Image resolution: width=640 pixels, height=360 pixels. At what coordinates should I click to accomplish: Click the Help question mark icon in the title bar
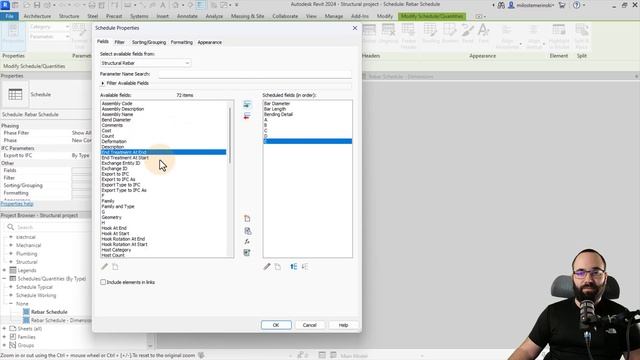(576, 5)
